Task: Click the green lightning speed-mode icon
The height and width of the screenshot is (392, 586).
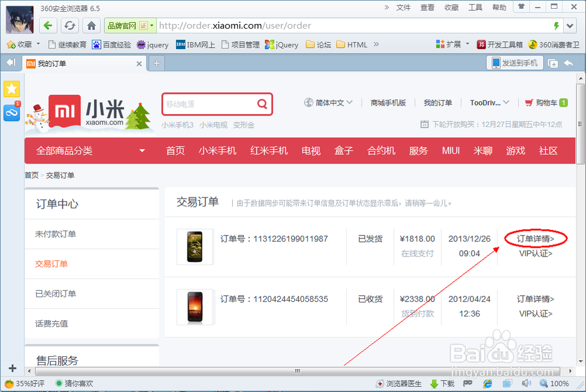Action: click(556, 26)
